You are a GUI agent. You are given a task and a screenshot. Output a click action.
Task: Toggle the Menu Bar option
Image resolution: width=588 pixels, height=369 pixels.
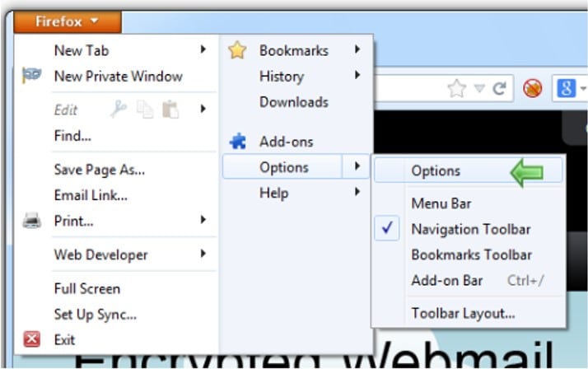[x=441, y=203]
